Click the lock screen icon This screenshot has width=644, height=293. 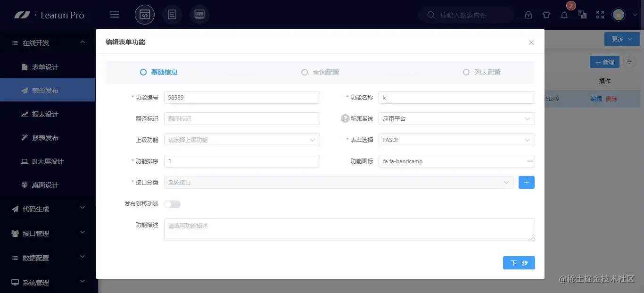(x=528, y=15)
